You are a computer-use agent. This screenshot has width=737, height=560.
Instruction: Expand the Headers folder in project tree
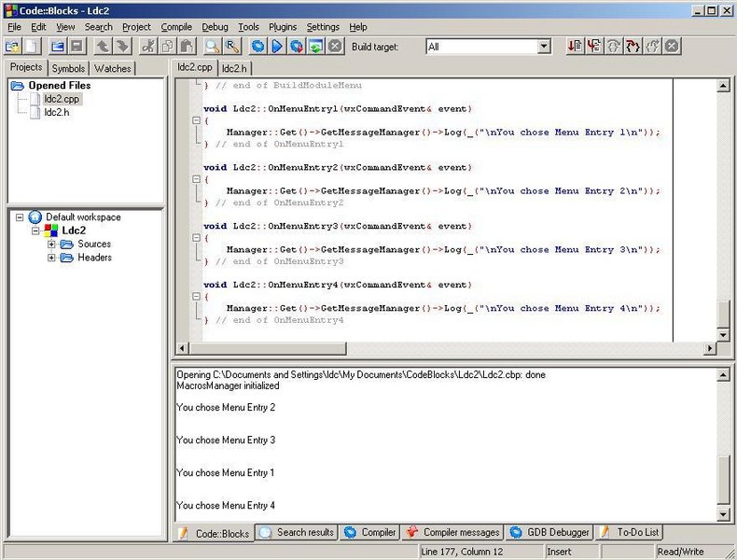point(51,258)
